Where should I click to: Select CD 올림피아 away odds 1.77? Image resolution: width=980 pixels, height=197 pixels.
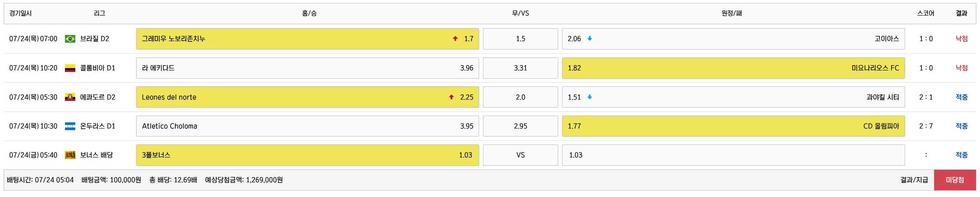click(733, 126)
